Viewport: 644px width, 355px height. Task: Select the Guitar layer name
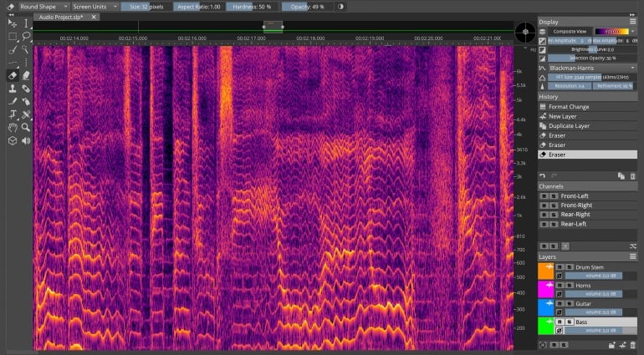pos(583,304)
